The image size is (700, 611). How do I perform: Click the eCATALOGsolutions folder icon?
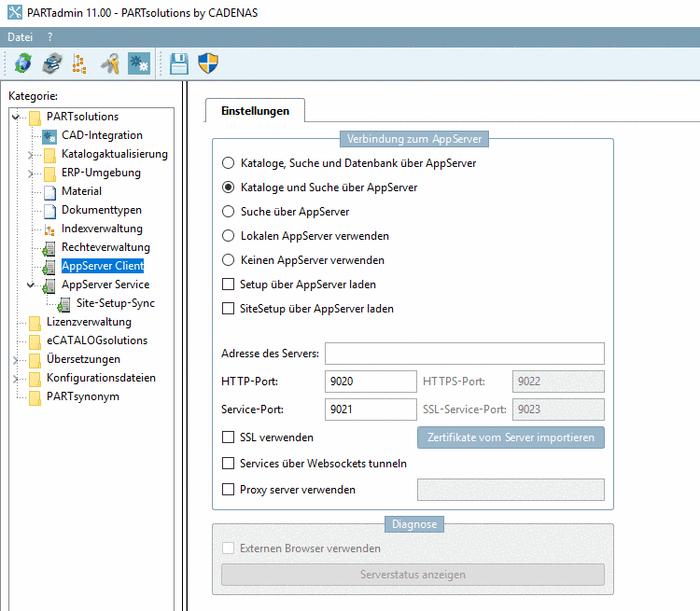point(35,341)
